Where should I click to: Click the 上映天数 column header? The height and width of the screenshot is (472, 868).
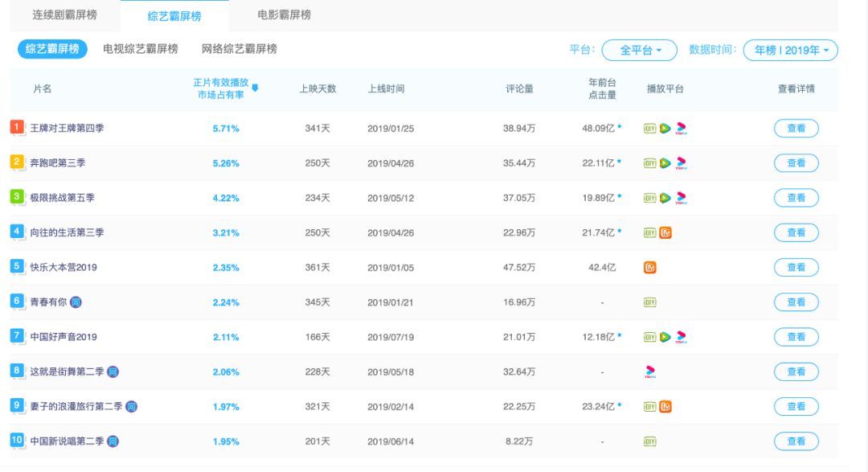(317, 89)
